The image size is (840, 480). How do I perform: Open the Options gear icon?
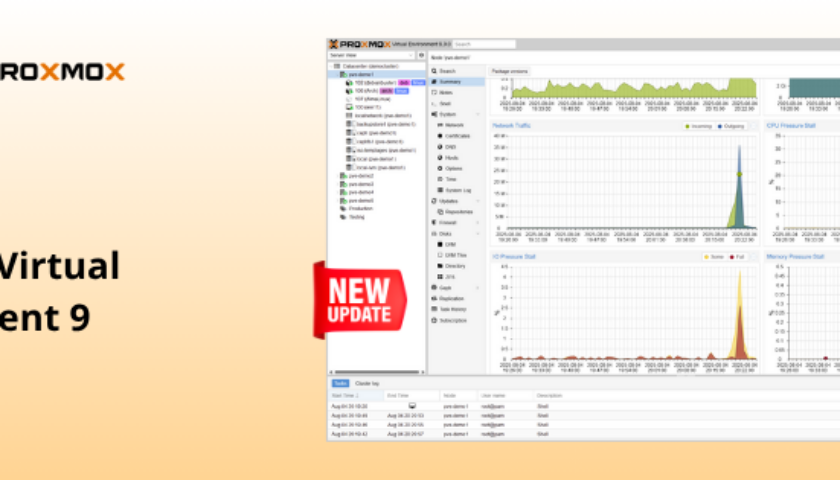440,168
